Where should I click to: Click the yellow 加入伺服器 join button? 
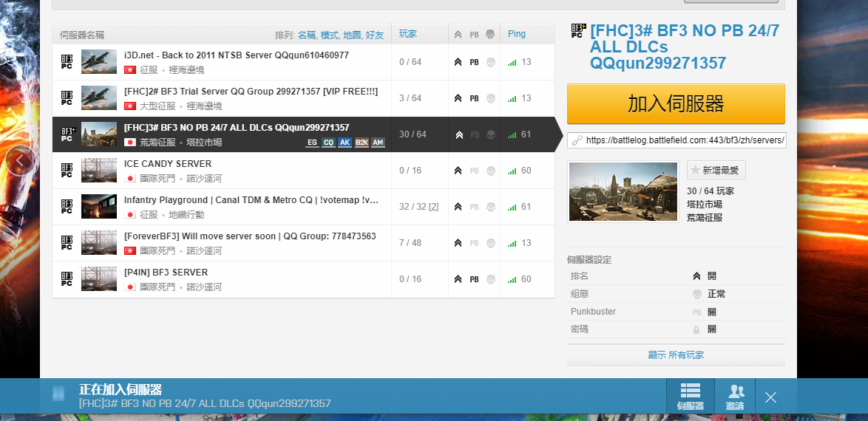pos(676,104)
